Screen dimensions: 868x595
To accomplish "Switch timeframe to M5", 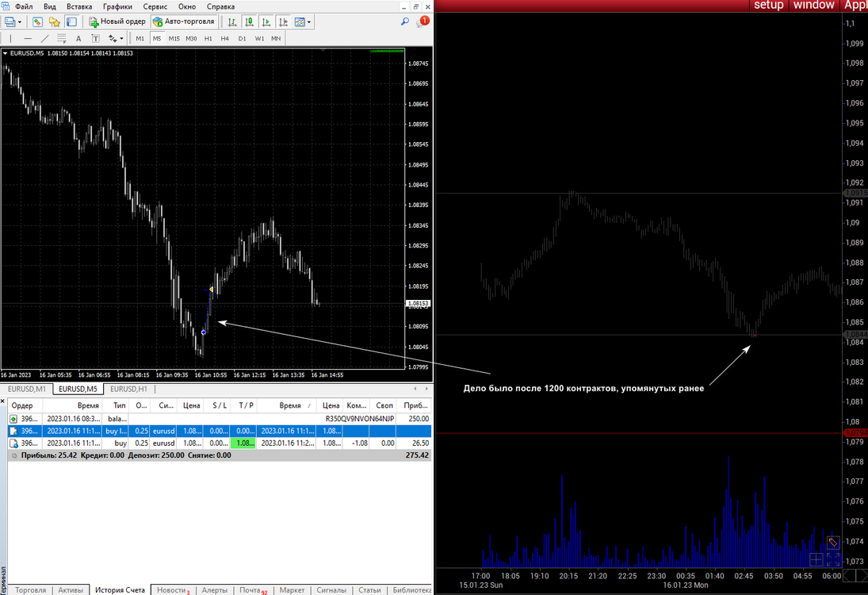I will pyautogui.click(x=157, y=38).
